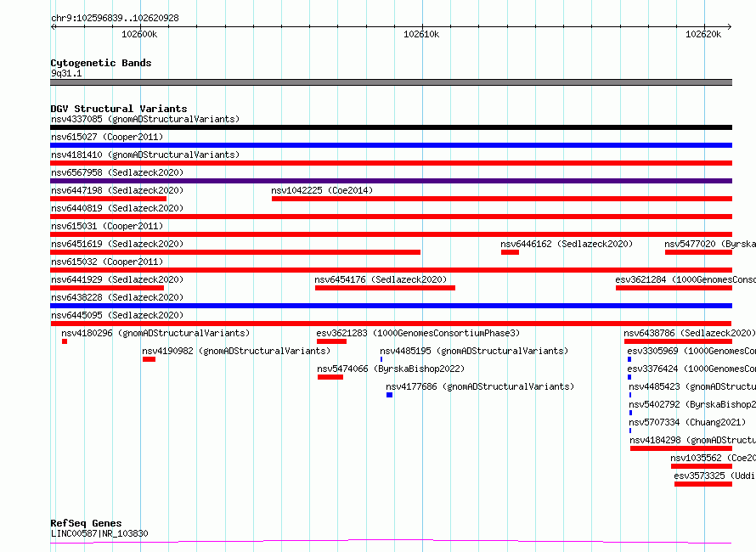
Task: Open the DGV Structural Variants track title
Action: [x=119, y=109]
